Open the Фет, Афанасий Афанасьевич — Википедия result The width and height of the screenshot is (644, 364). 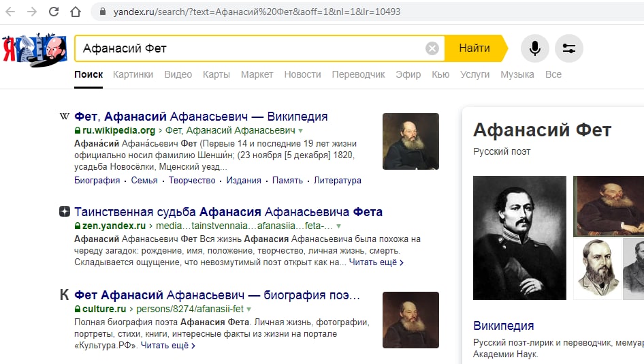(x=201, y=117)
